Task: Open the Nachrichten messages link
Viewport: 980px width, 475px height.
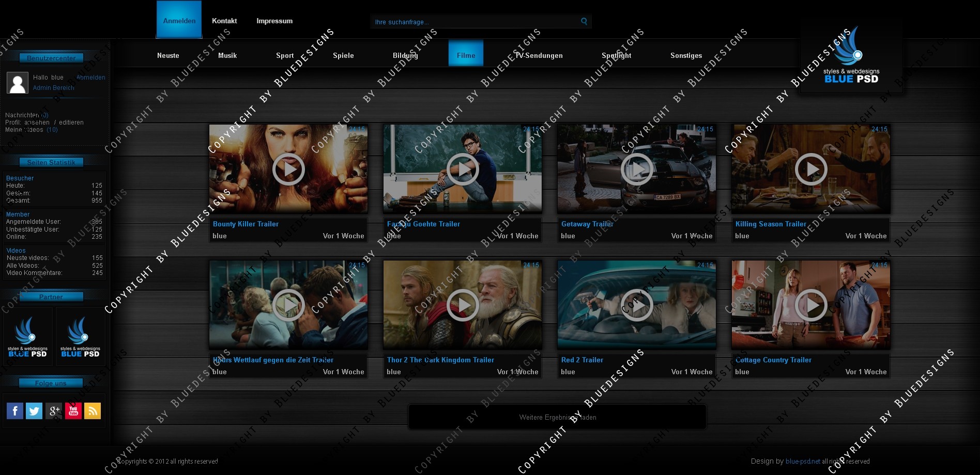Action: (27, 115)
